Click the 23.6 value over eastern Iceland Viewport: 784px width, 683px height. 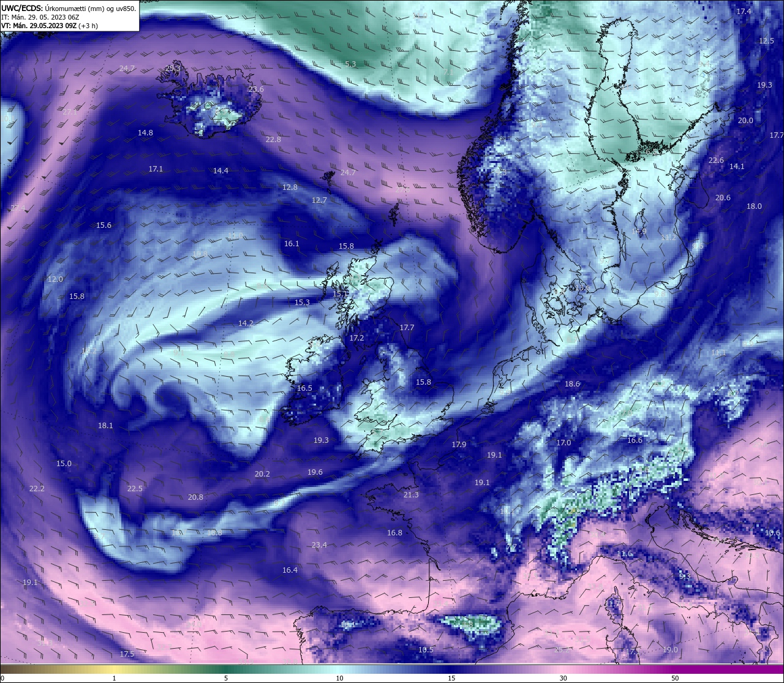coord(256,89)
